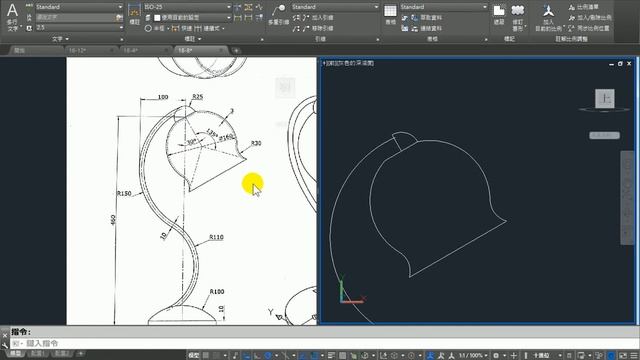Click the jogged line dimension icon
The width and height of the screenshot is (640, 360).
259,7
